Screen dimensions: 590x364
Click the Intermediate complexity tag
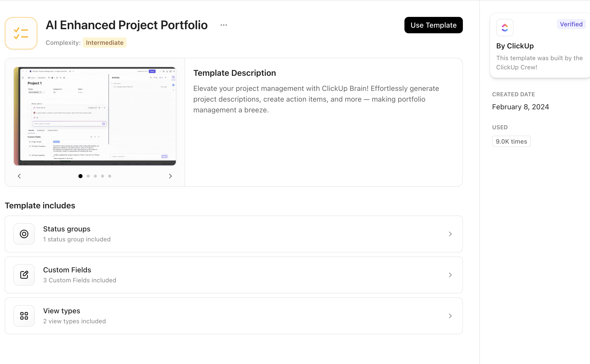(x=105, y=43)
